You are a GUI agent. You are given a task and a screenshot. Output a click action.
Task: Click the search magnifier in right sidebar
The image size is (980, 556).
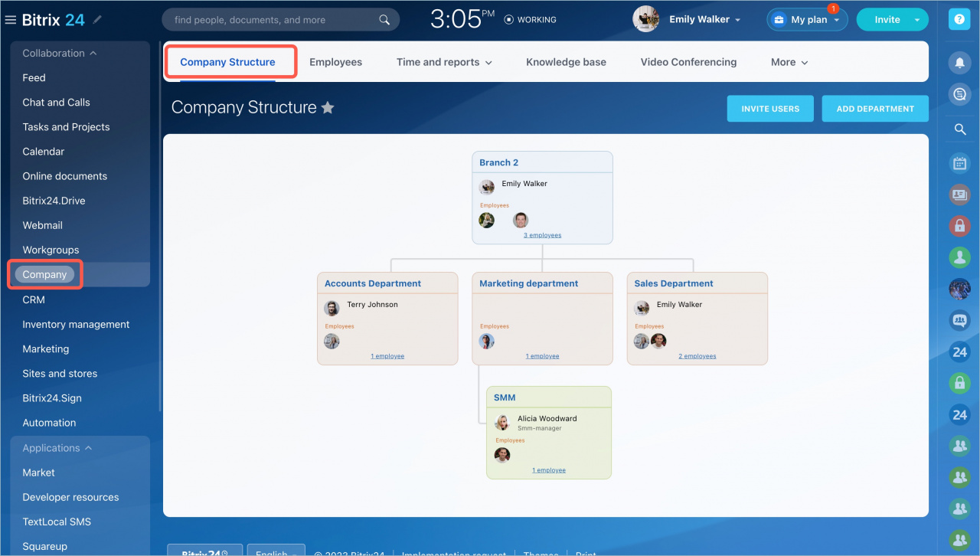(959, 129)
